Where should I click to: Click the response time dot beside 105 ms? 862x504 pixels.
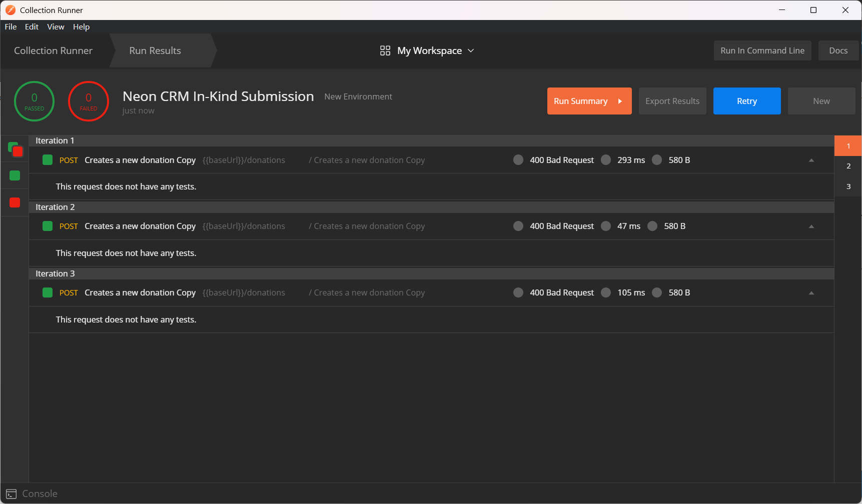click(606, 292)
